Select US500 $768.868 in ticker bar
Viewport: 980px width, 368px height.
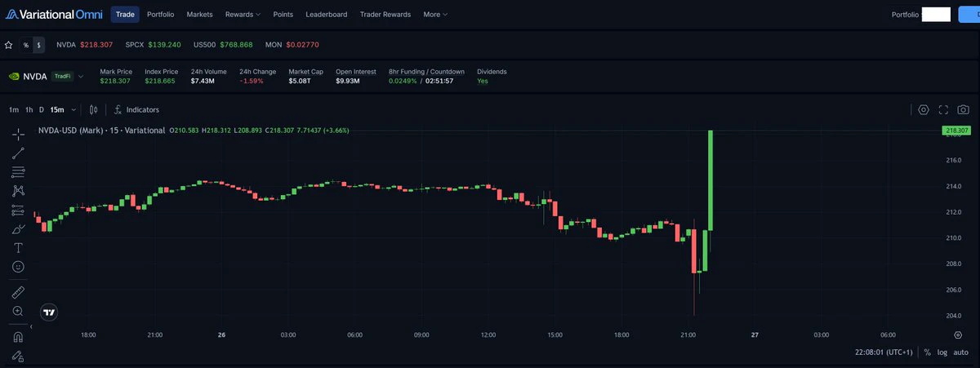pos(223,45)
